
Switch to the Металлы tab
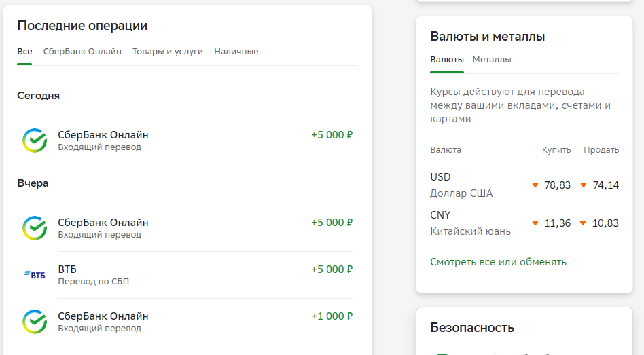(492, 60)
